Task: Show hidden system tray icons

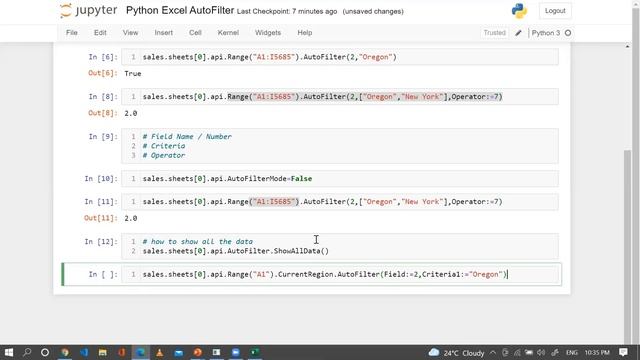Action: click(x=493, y=353)
